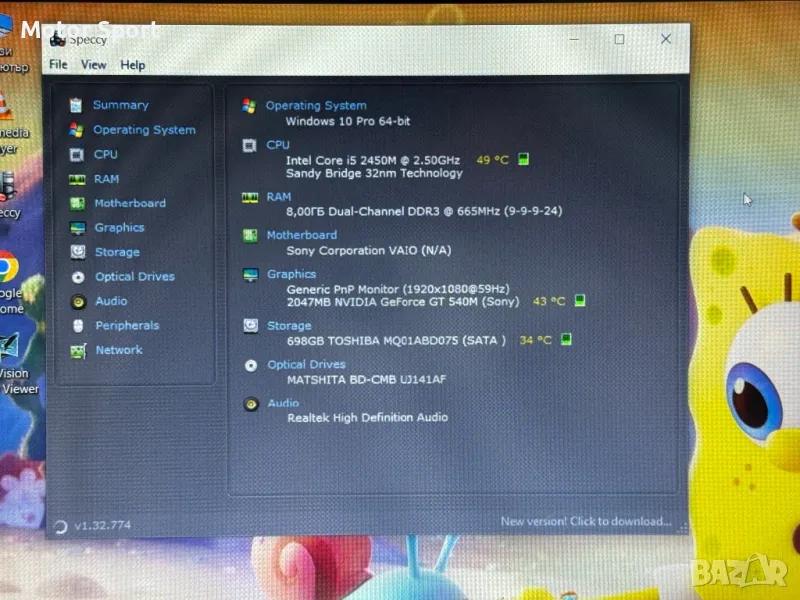Open the Storage heading link in the summary
Screen dimensions: 800x600
click(289, 326)
